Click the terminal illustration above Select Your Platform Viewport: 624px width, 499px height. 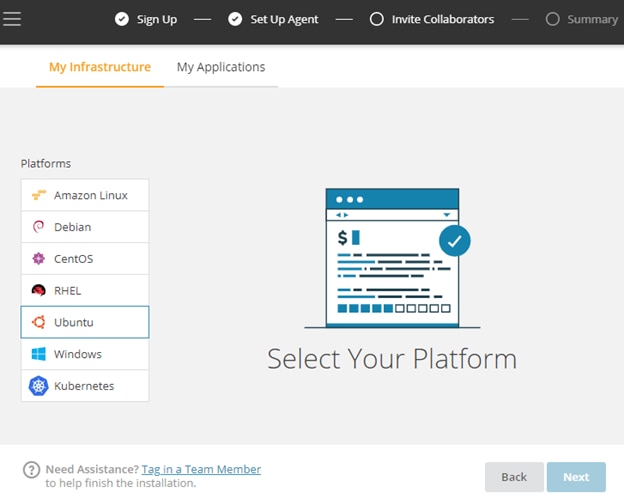[393, 257]
